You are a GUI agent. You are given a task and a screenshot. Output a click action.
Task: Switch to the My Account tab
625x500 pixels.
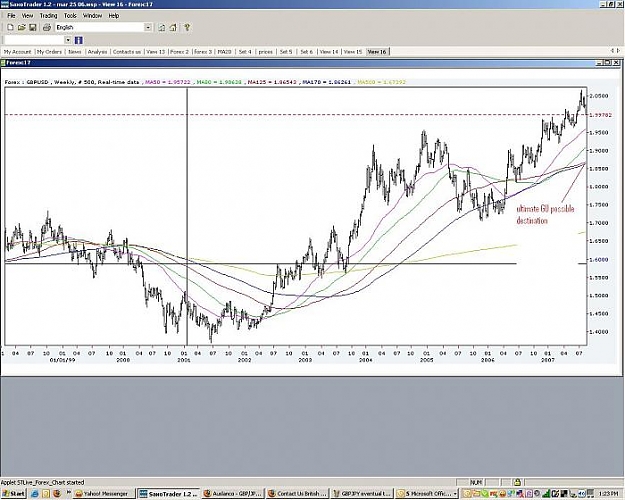point(18,52)
